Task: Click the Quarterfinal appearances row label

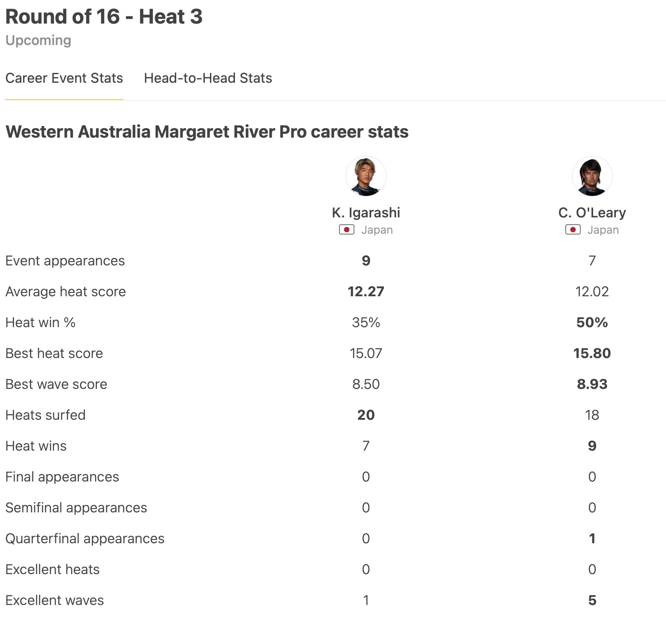Action: tap(85, 539)
